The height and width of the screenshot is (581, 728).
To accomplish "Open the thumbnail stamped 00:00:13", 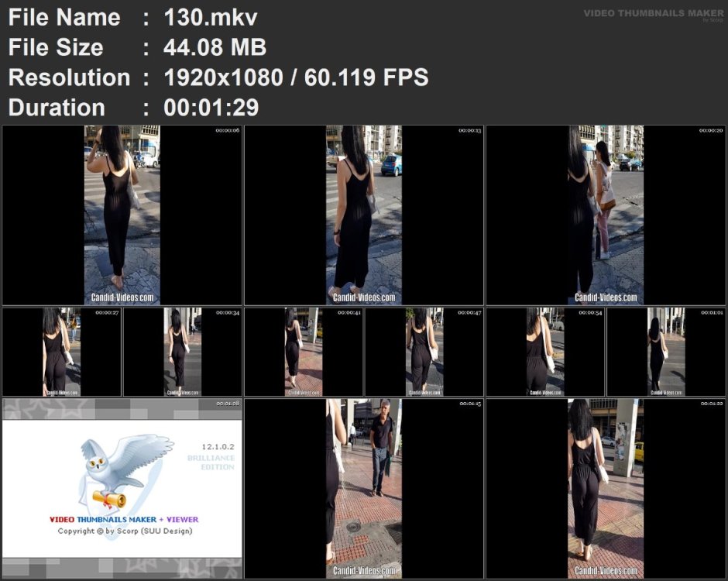I will coord(364,215).
